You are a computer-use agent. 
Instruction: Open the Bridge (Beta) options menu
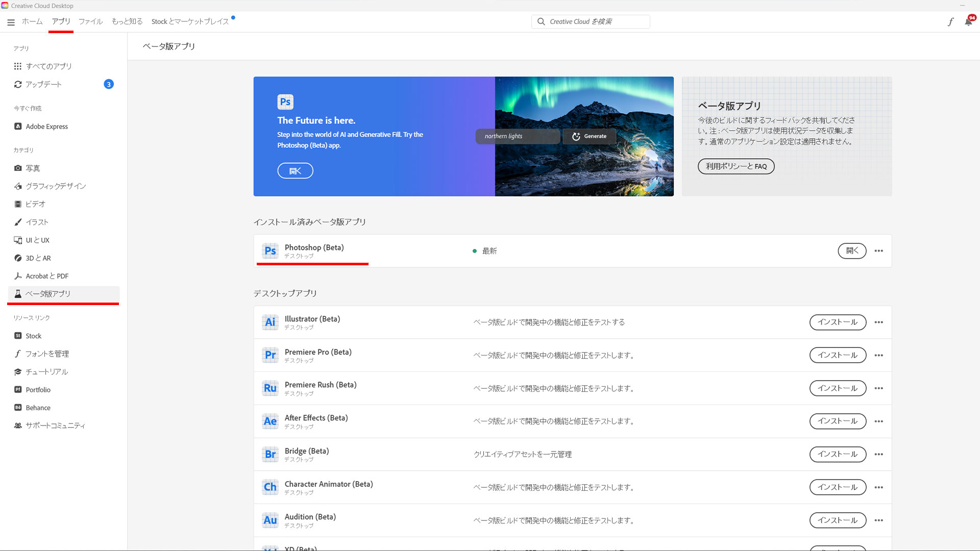click(x=878, y=454)
